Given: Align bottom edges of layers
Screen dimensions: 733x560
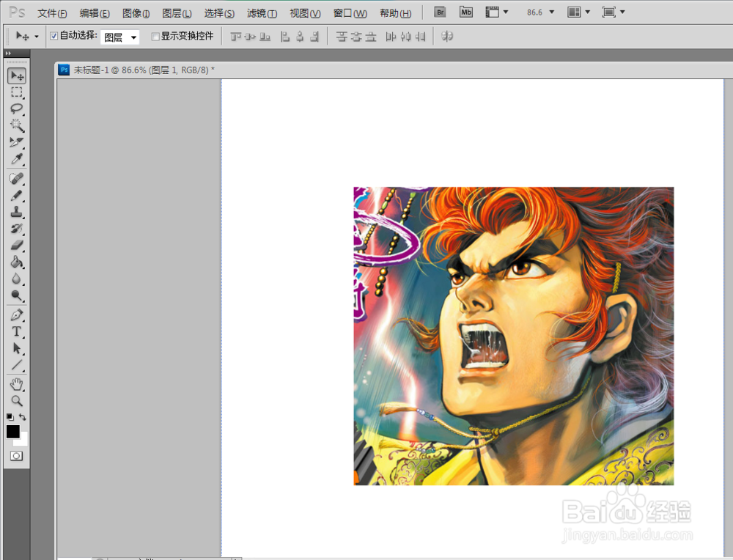Looking at the screenshot, I should click(x=265, y=37).
